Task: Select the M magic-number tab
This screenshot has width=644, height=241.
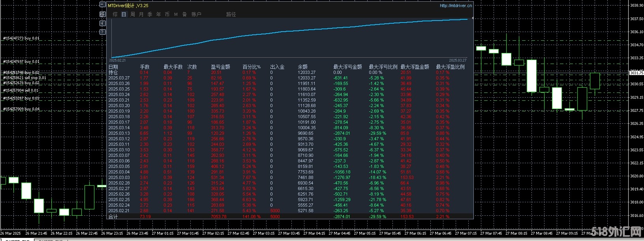Action: click(x=176, y=14)
